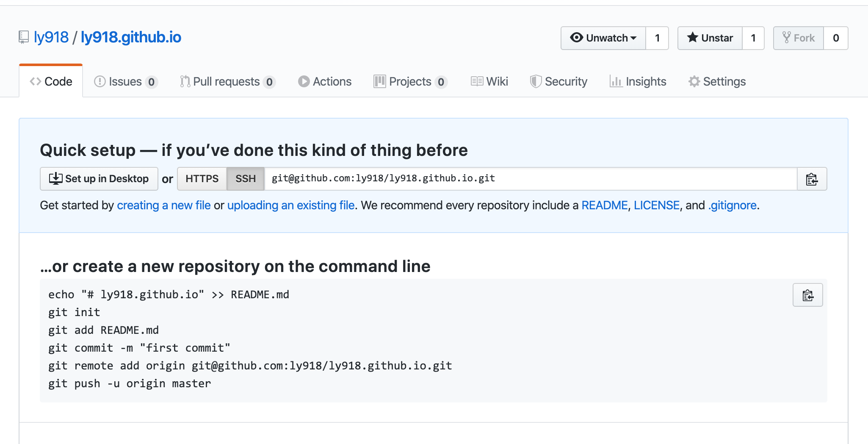Open the Insights tab
This screenshot has height=444, width=868.
638,81
